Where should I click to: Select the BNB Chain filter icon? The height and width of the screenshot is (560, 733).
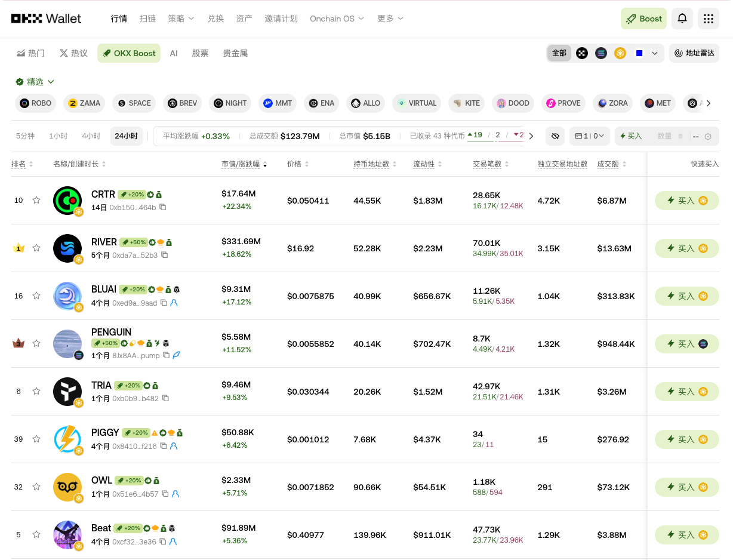(x=620, y=53)
